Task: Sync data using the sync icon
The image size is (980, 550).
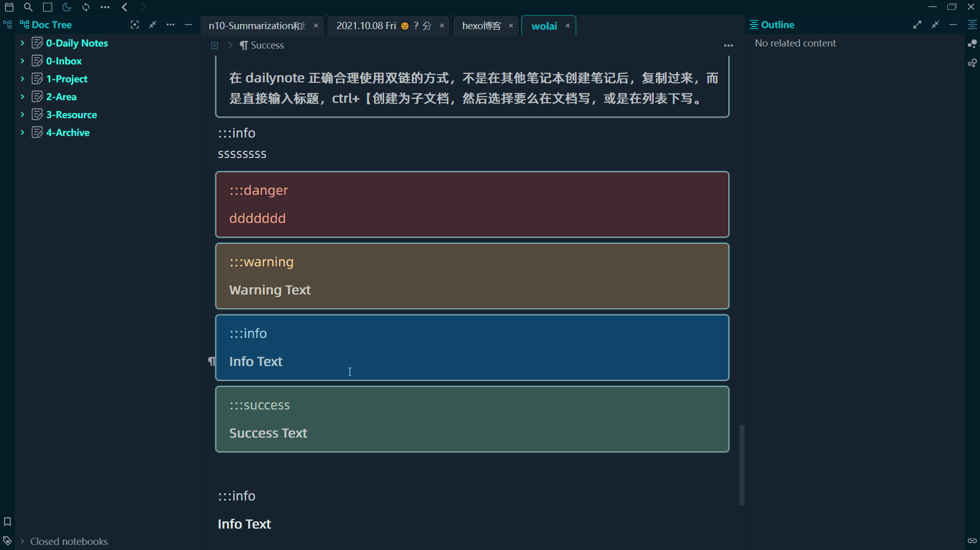Action: (86, 7)
